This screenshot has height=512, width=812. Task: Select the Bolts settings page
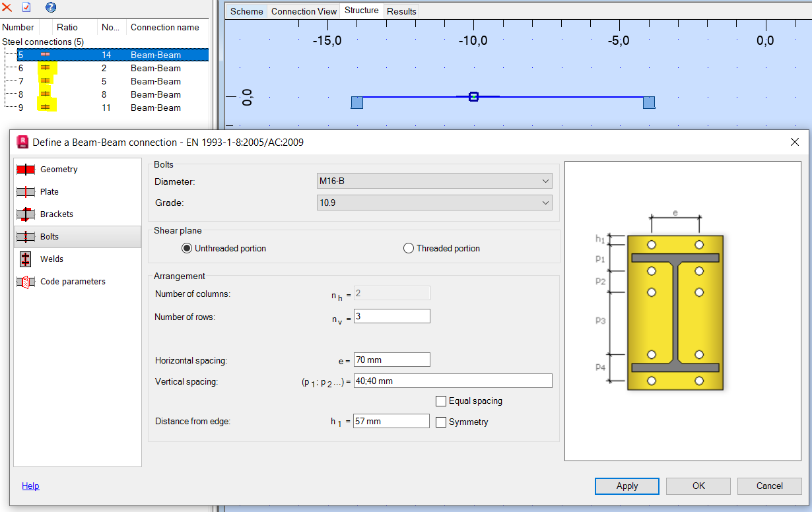(x=49, y=236)
